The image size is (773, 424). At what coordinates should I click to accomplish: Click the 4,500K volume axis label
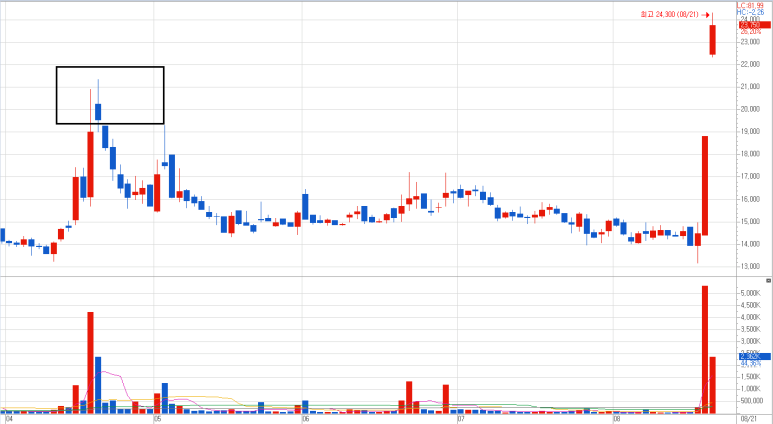(x=750, y=306)
